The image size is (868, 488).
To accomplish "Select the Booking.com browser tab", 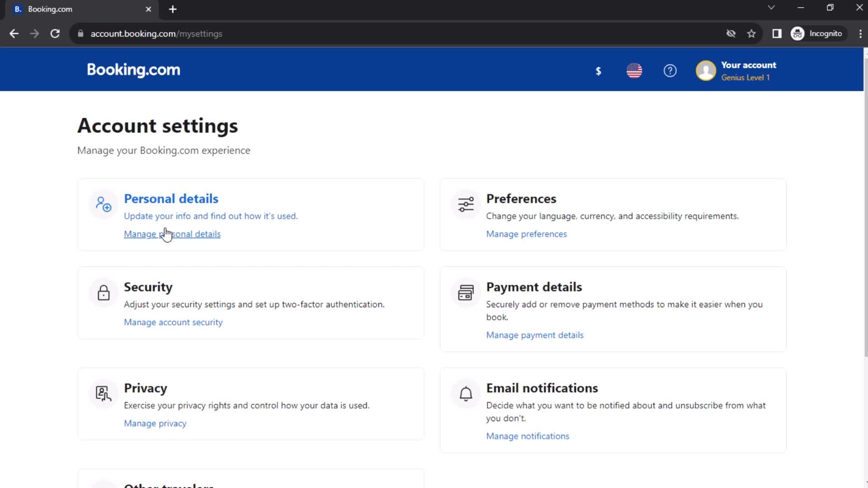I will [82, 9].
